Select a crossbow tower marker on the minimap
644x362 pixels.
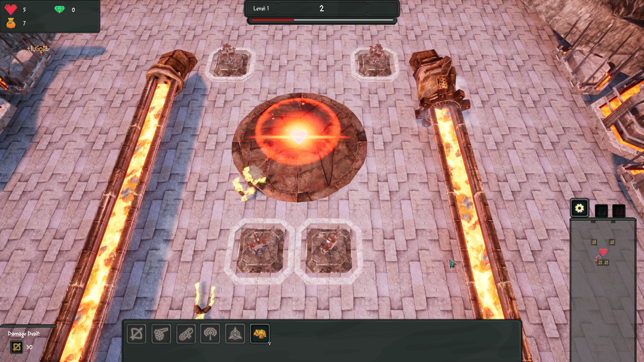pyautogui.click(x=594, y=242)
